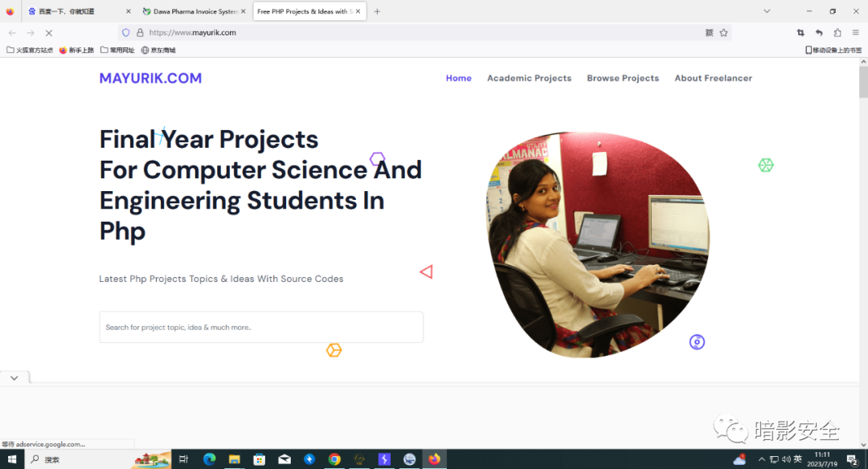List all tabs dropdown arrow
868x469 pixels.
(767, 11)
